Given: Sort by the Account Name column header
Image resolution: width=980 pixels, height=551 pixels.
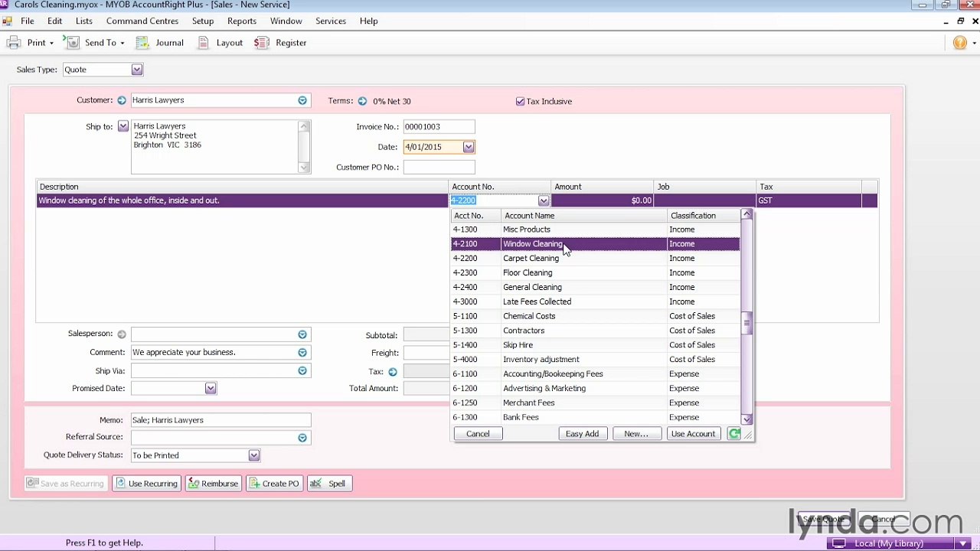Looking at the screenshot, I should click(585, 216).
